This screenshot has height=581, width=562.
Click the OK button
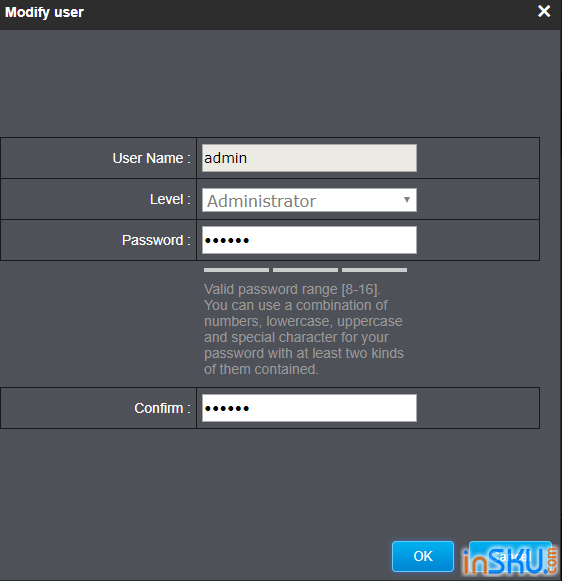click(423, 556)
